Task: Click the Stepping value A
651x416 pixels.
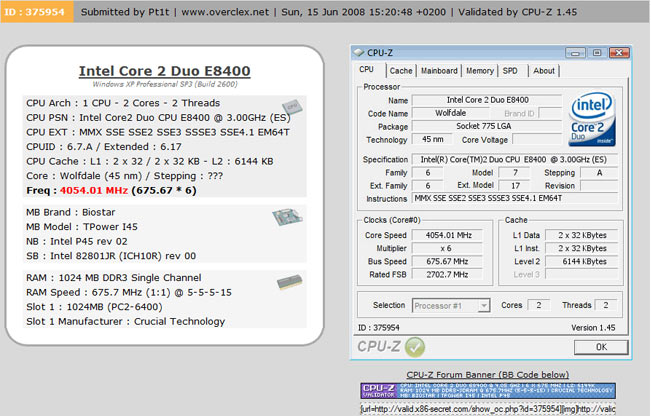Action: 599,173
